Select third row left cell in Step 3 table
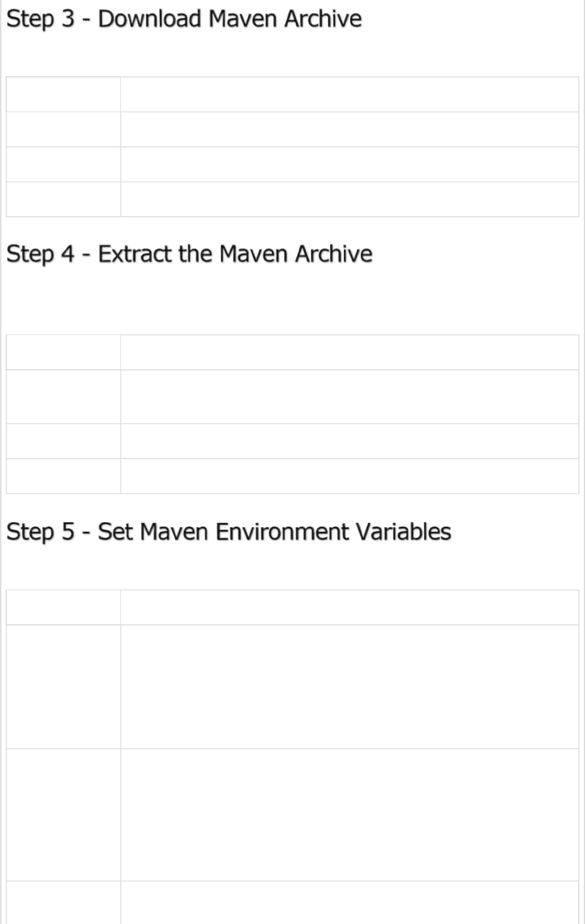The width and height of the screenshot is (585, 924). click(63, 164)
